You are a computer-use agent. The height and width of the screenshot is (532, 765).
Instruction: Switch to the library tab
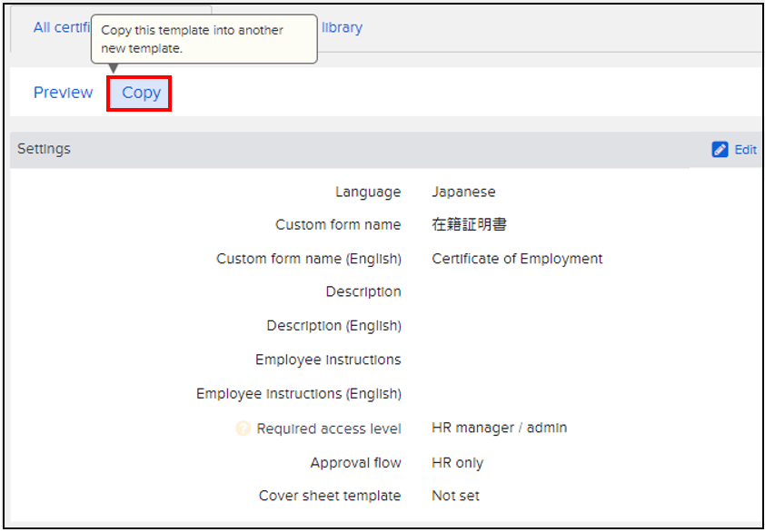tap(342, 27)
